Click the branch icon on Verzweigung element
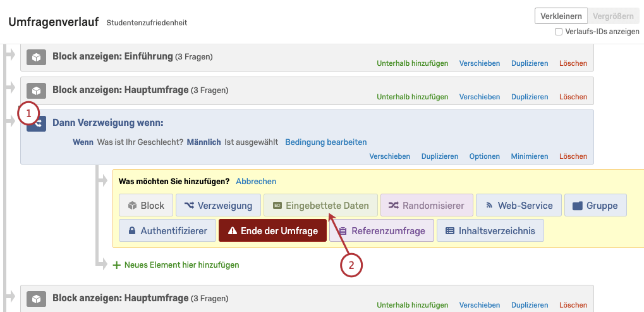 (37, 124)
